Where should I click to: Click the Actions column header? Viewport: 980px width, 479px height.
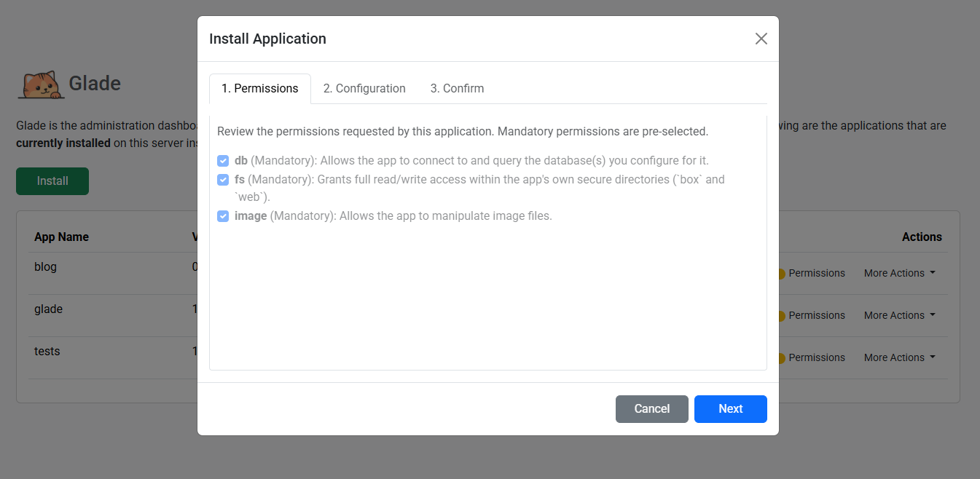[922, 237]
